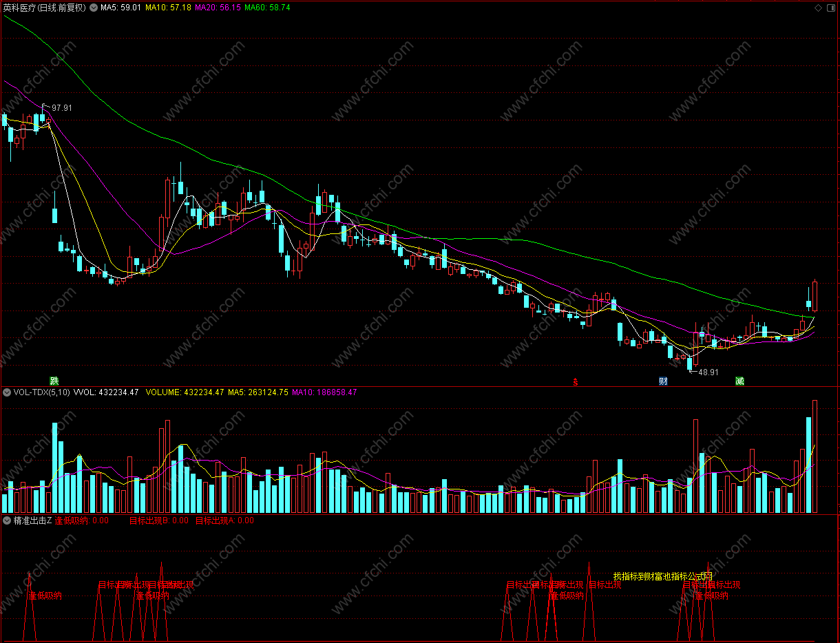The width and height of the screenshot is (840, 643).
Task: Select the 英科医疗(日线 前复权) chart title
Action: coord(44,8)
